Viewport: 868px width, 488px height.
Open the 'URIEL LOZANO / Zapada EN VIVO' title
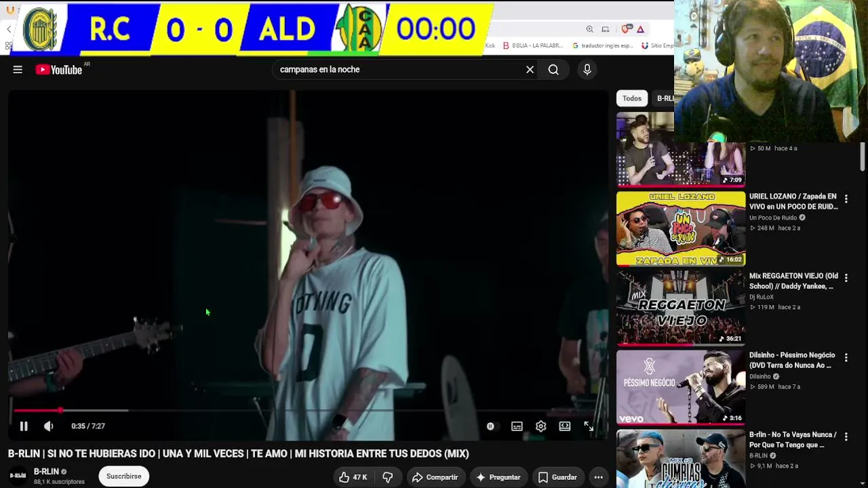793,201
